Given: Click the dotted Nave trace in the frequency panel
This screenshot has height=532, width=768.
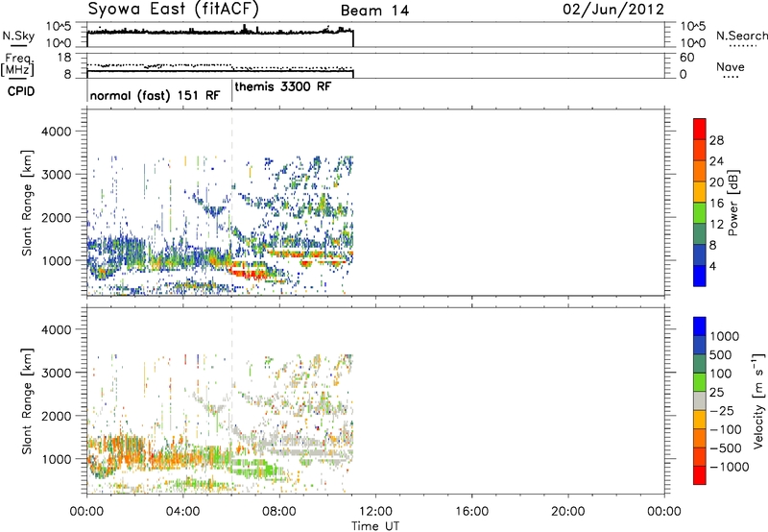Looking at the screenshot, I should [x=220, y=66].
